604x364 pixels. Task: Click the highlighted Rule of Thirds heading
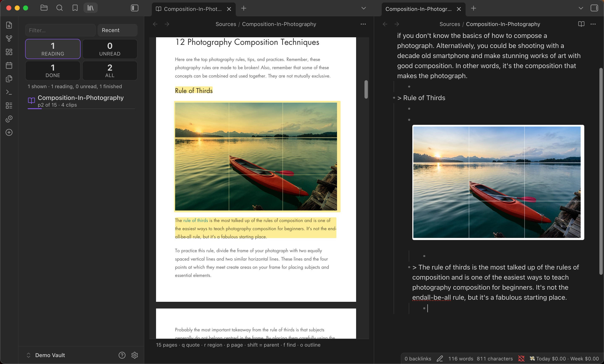[194, 90]
